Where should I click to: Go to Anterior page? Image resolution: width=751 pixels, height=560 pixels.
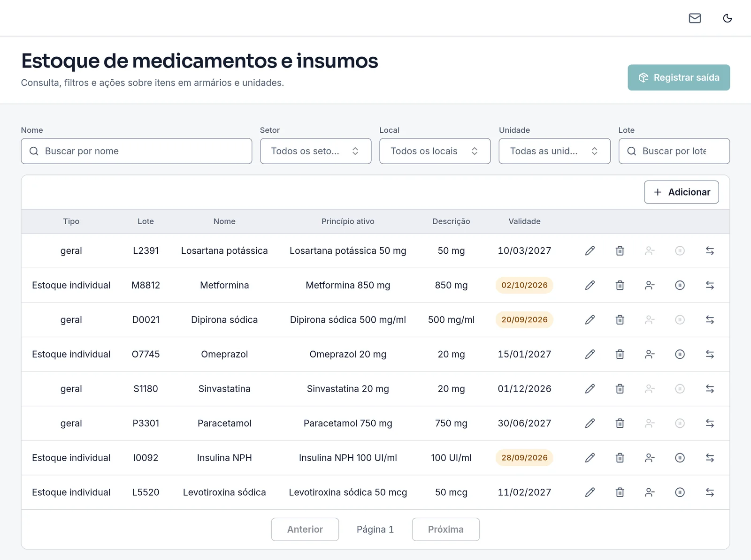click(305, 530)
